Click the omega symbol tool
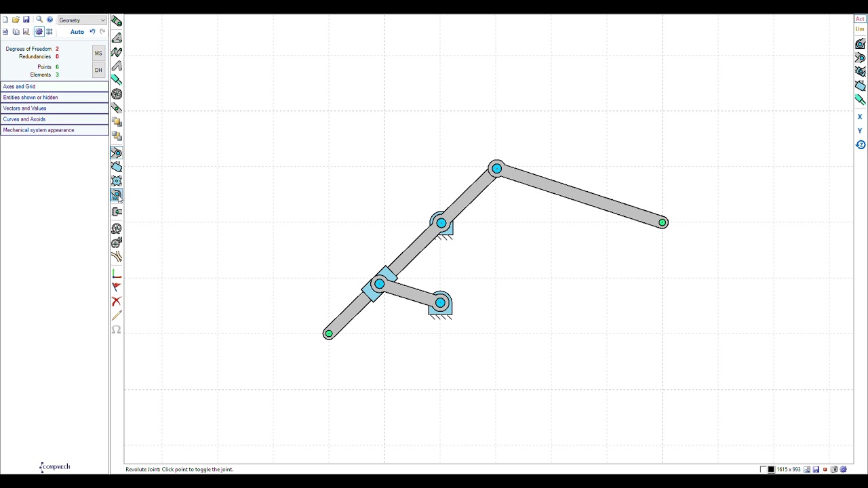The image size is (868, 488). click(x=117, y=329)
